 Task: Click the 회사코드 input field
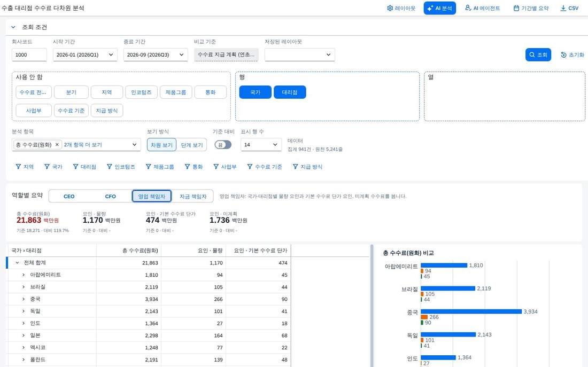[29, 54]
